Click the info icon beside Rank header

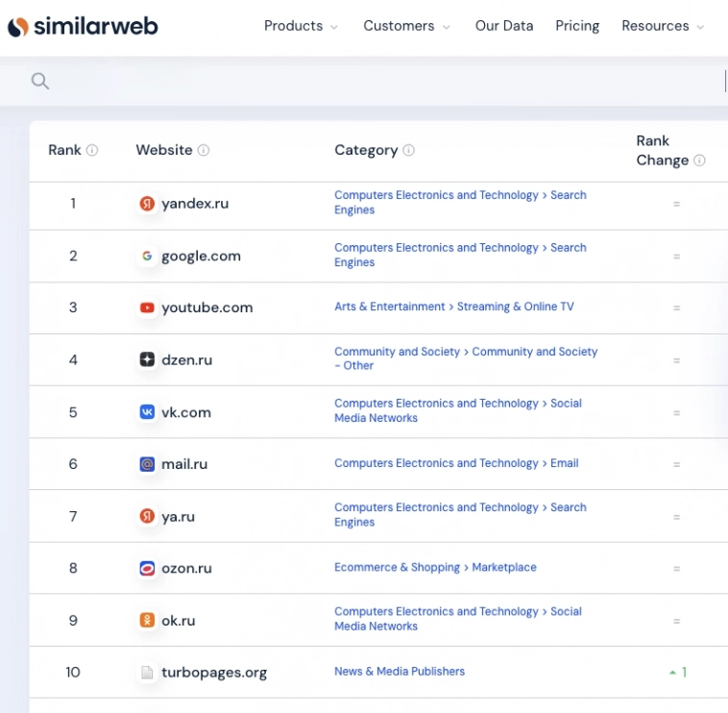click(x=92, y=151)
